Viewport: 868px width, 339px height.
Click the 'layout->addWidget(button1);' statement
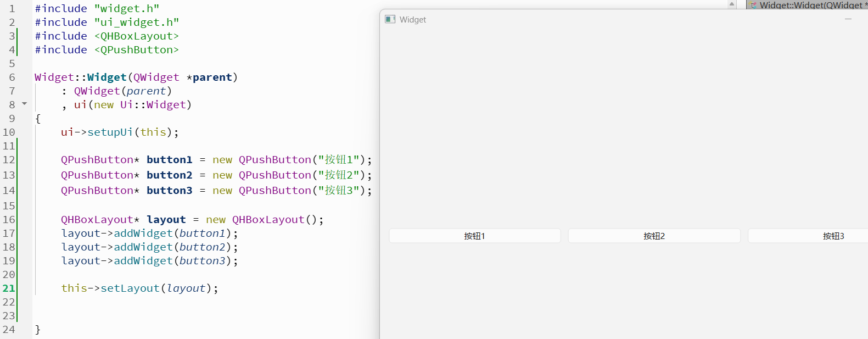[x=149, y=233]
